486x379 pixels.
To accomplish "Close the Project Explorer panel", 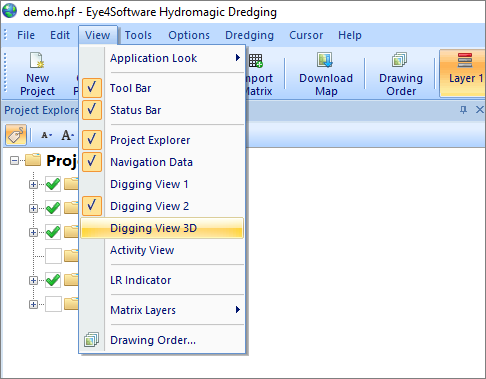I will point(479,109).
